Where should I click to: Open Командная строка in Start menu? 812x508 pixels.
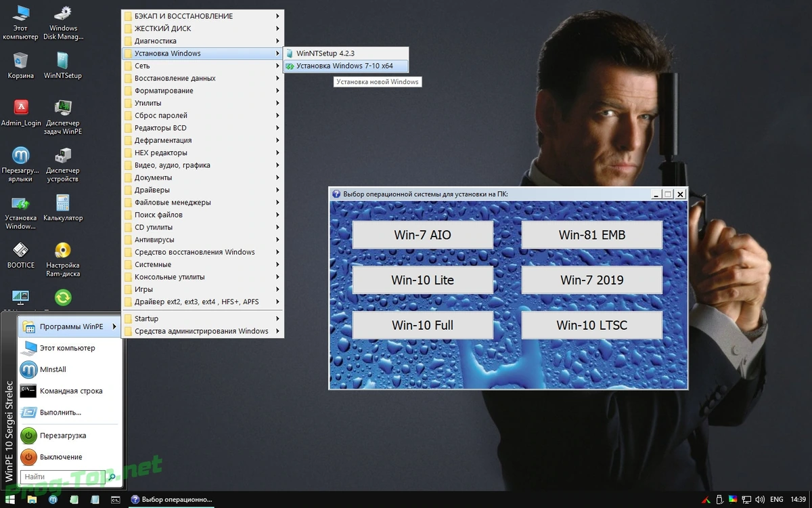[69, 391]
